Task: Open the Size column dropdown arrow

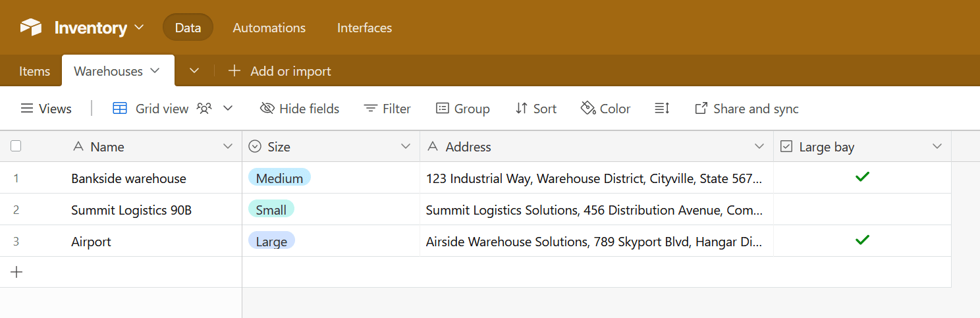Action: (406, 146)
